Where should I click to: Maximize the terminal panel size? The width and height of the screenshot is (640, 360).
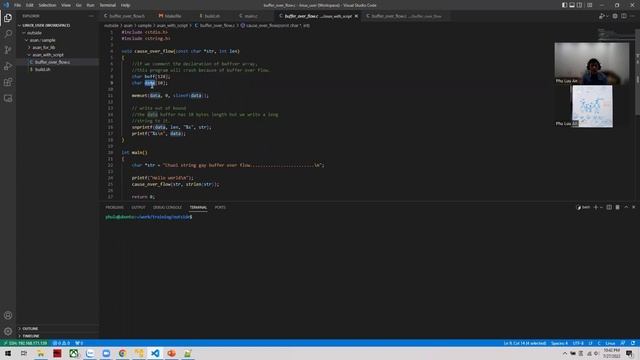click(626, 207)
